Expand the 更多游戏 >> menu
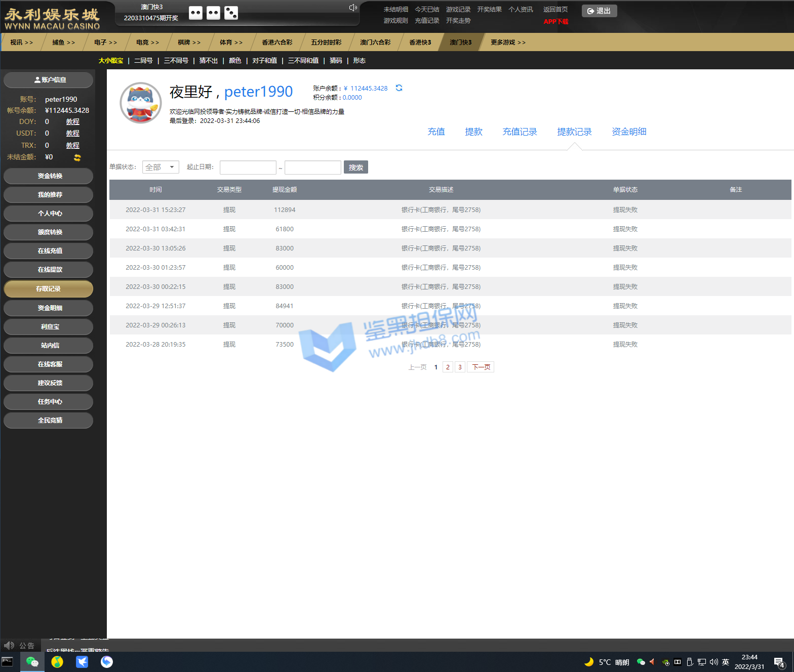 coord(508,43)
